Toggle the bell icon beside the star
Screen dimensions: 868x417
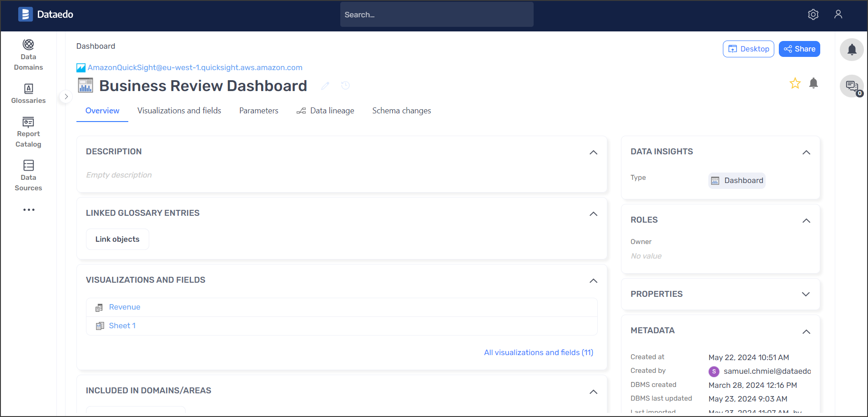(x=814, y=83)
